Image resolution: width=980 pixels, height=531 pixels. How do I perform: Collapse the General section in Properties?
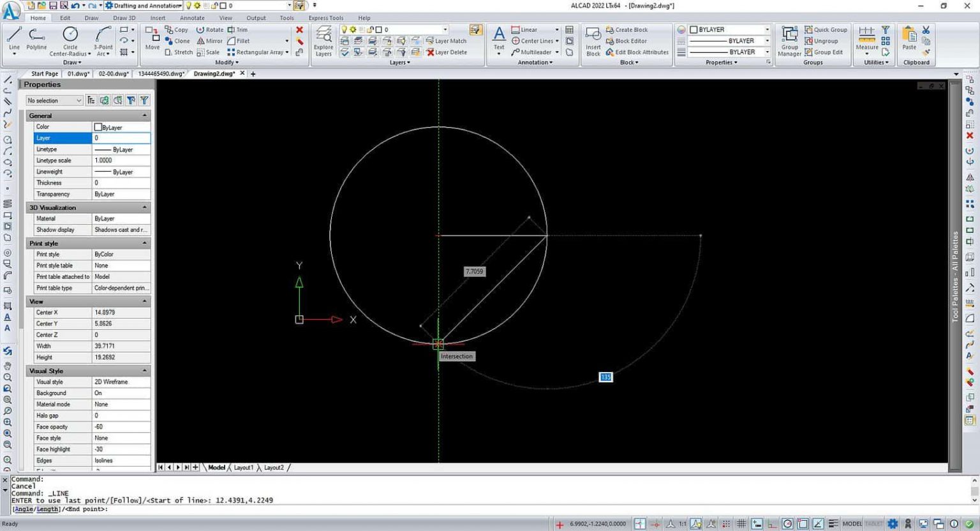[x=144, y=116]
